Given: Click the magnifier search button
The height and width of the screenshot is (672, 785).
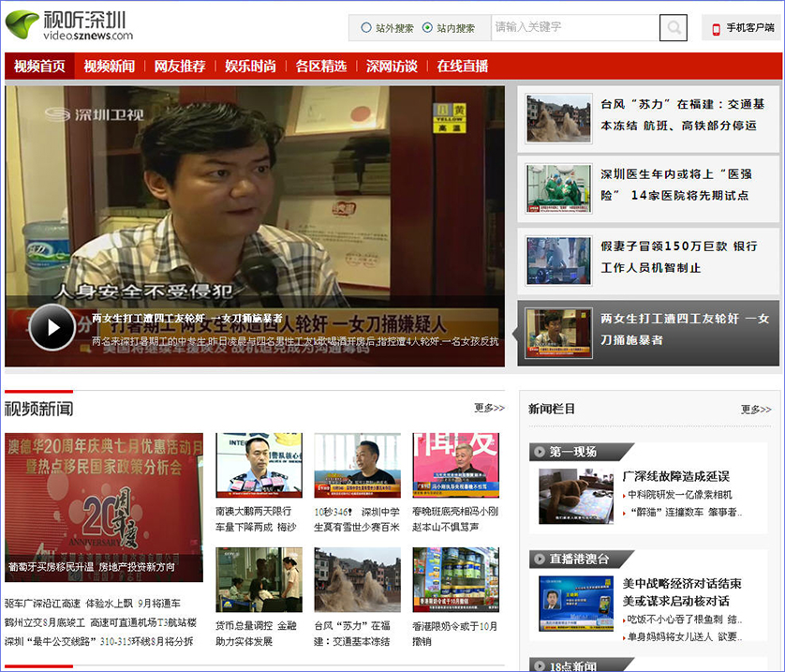Looking at the screenshot, I should [x=673, y=28].
